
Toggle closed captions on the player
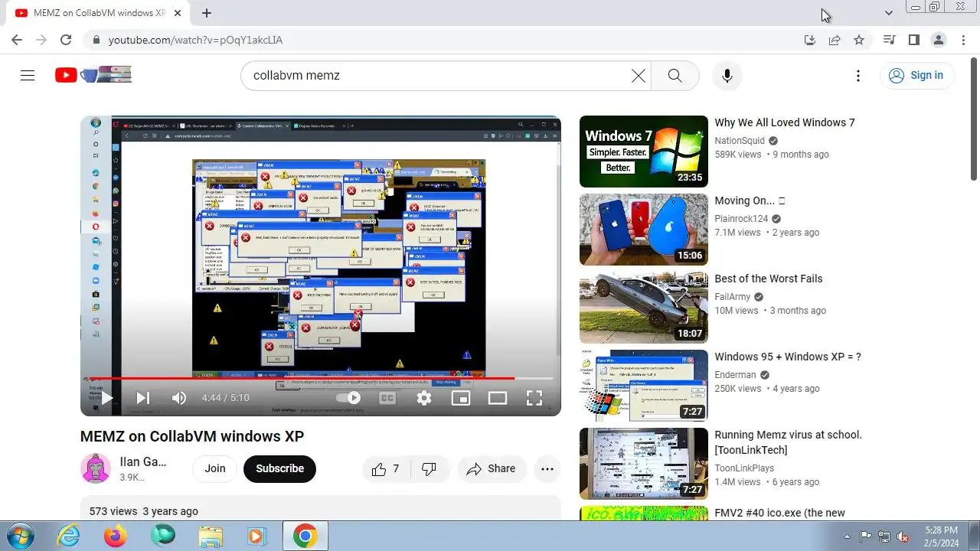pyautogui.click(x=387, y=398)
